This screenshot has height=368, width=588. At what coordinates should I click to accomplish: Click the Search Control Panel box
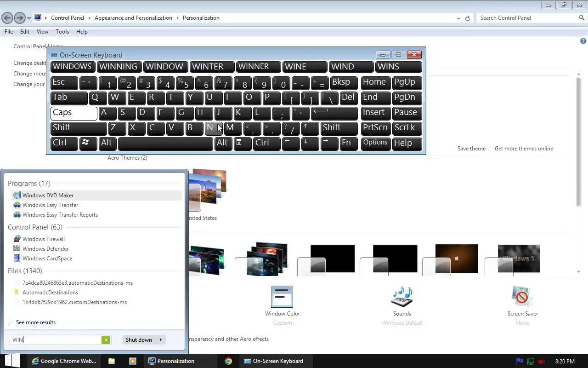(528, 18)
